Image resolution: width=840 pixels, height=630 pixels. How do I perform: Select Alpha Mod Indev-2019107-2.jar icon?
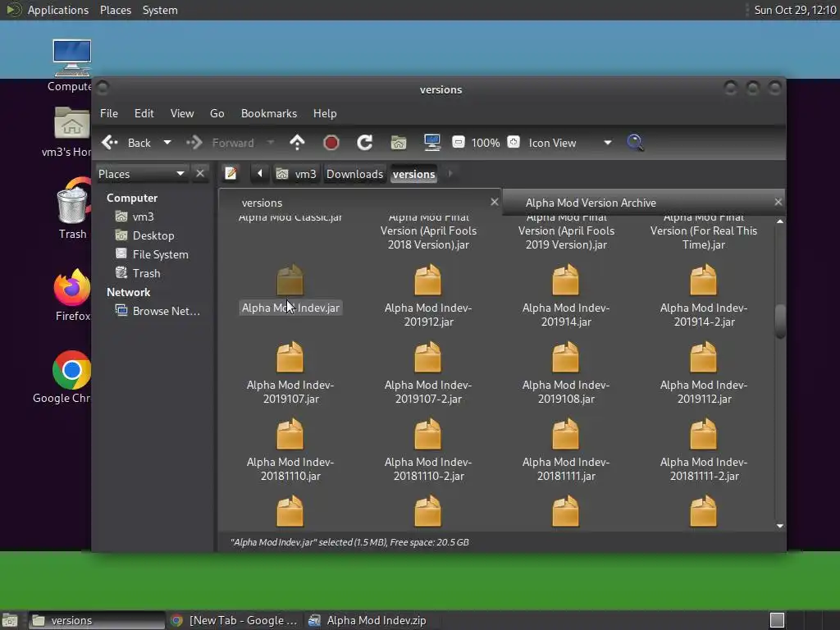click(428, 358)
